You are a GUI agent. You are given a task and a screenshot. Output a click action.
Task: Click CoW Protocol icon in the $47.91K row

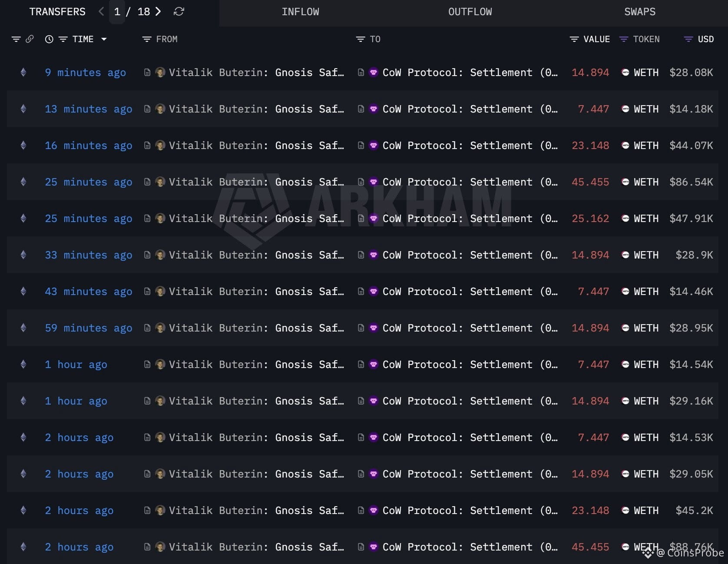click(x=374, y=219)
